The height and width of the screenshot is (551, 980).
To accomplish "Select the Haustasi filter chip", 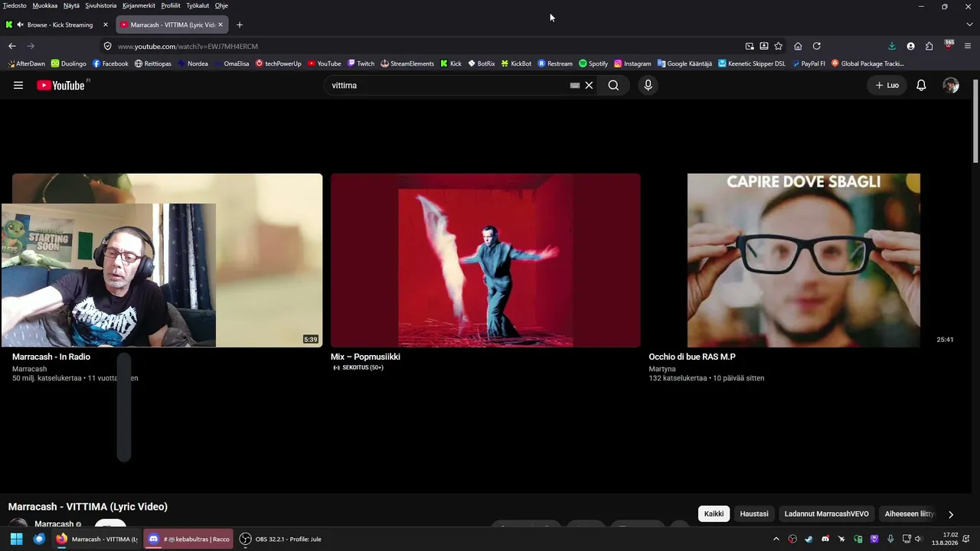I will (754, 514).
